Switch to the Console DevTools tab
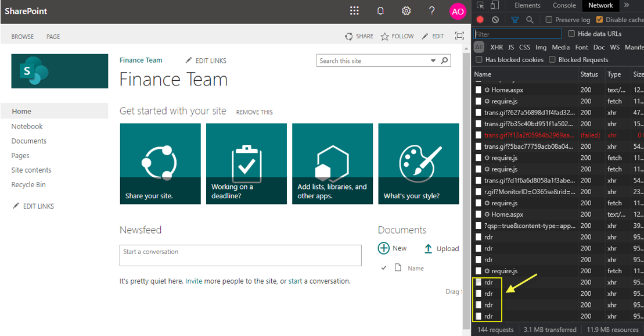The image size is (644, 336). pyautogui.click(x=564, y=5)
